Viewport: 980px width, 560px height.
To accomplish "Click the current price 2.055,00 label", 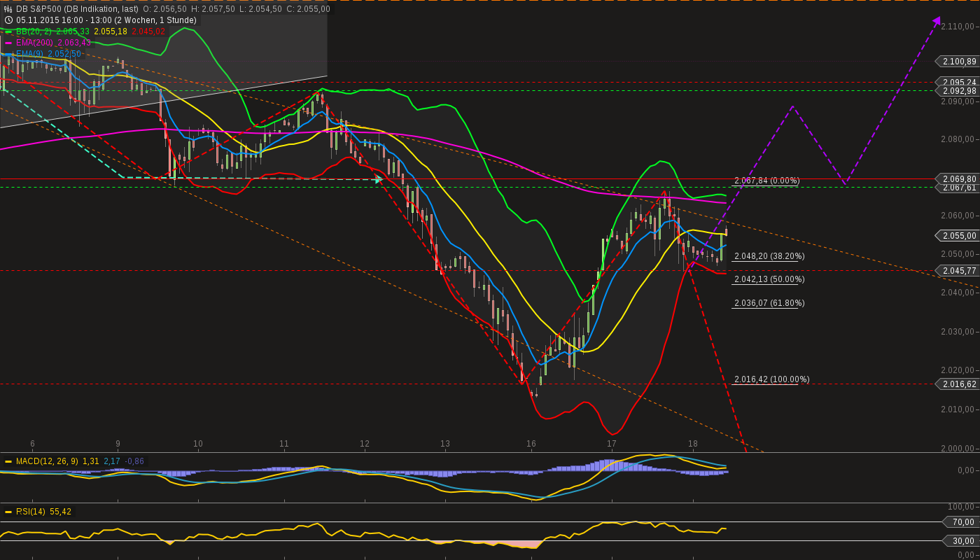I will coord(958,236).
